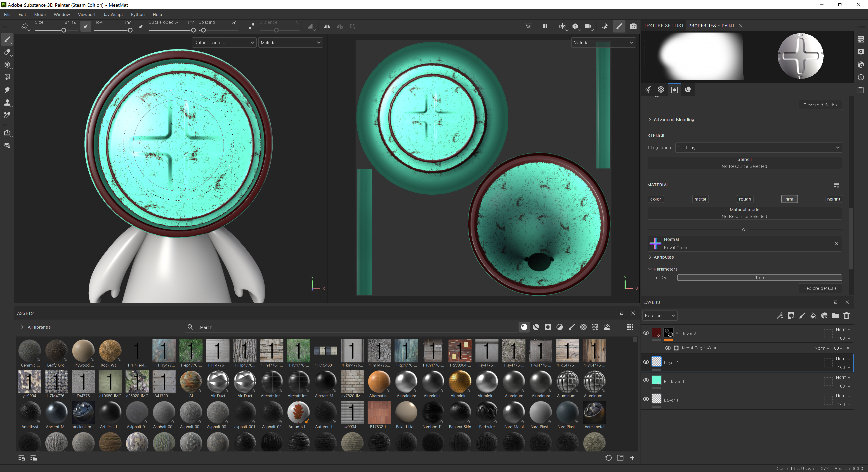This screenshot has height=472, width=868.
Task: Select the Projection tool
Action: [x=7, y=65]
